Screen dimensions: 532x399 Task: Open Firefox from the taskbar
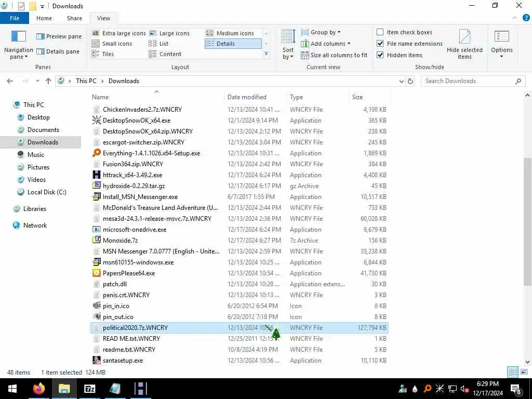38,389
